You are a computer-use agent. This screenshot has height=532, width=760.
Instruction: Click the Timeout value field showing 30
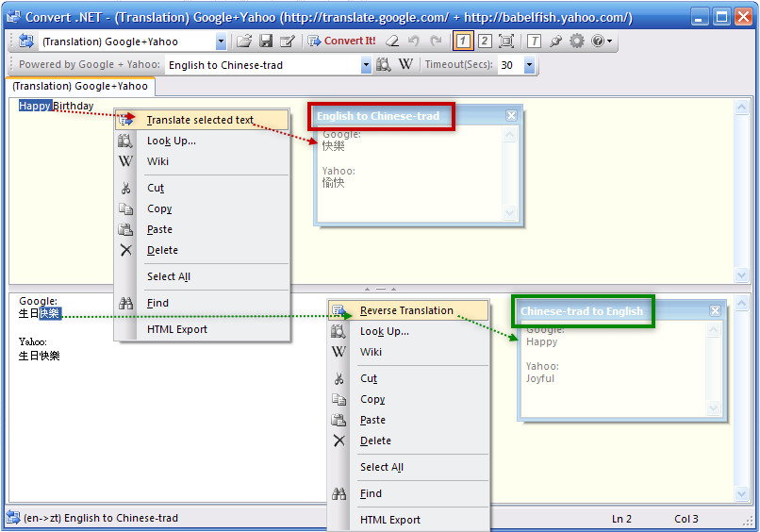pyautogui.click(x=510, y=65)
